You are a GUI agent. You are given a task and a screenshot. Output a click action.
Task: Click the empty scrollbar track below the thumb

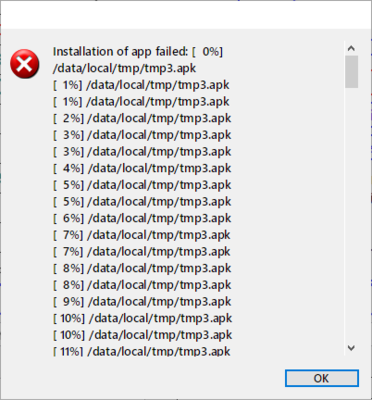[x=351, y=213]
